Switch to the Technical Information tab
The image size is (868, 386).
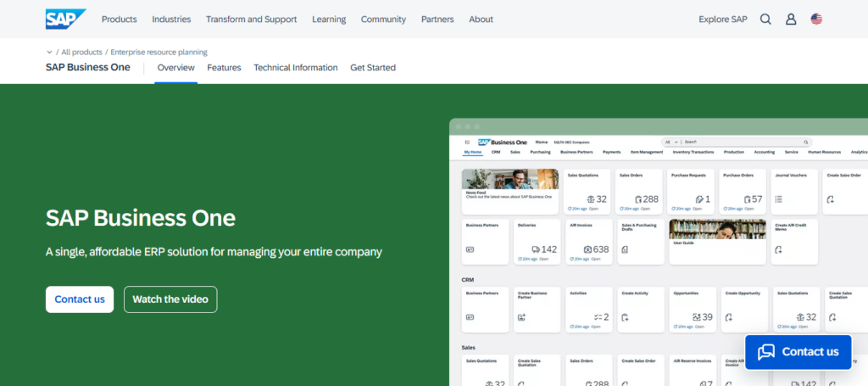pyautogui.click(x=296, y=68)
